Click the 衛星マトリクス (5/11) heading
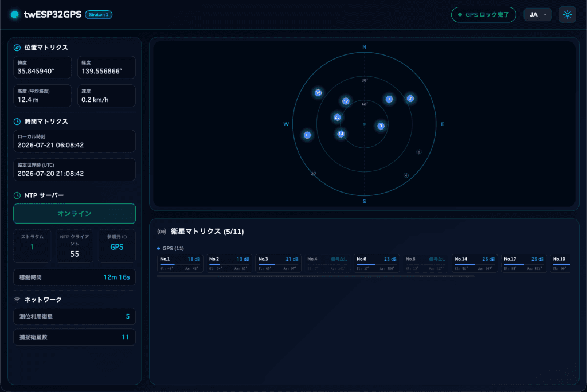This screenshot has width=587, height=392. click(207, 232)
